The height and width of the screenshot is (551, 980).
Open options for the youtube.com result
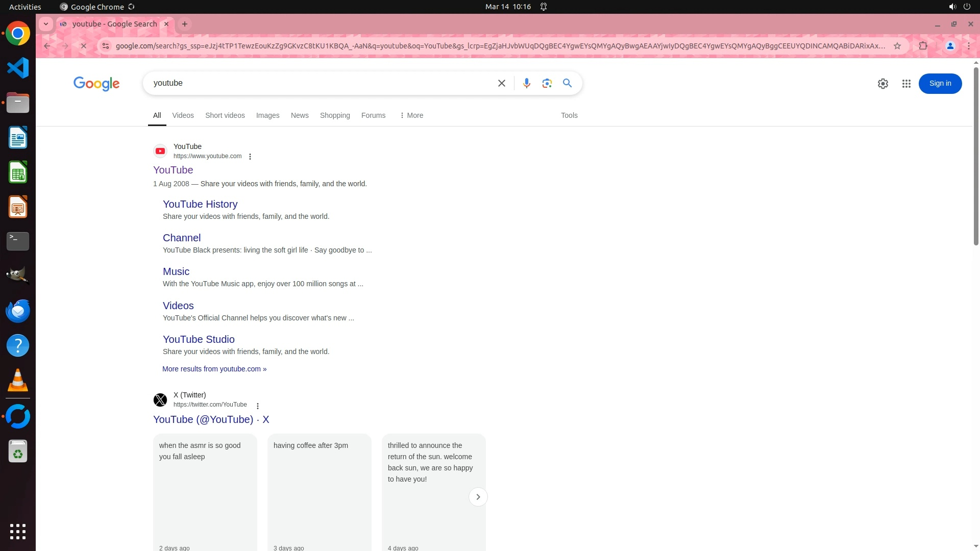(250, 157)
